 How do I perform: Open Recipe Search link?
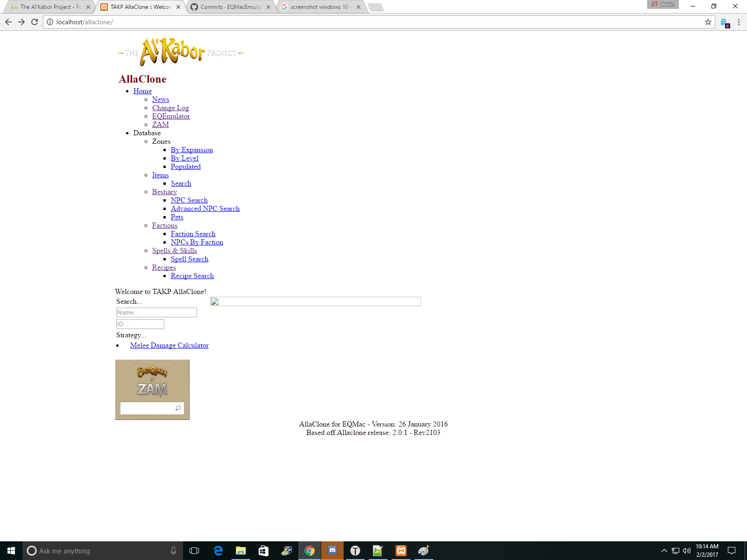coord(192,276)
